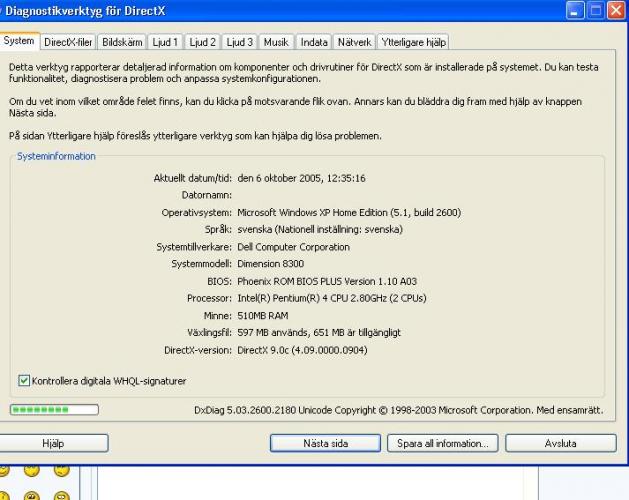This screenshot has width=629, height=500.
Task: Open the Indata tab
Action: (316, 42)
